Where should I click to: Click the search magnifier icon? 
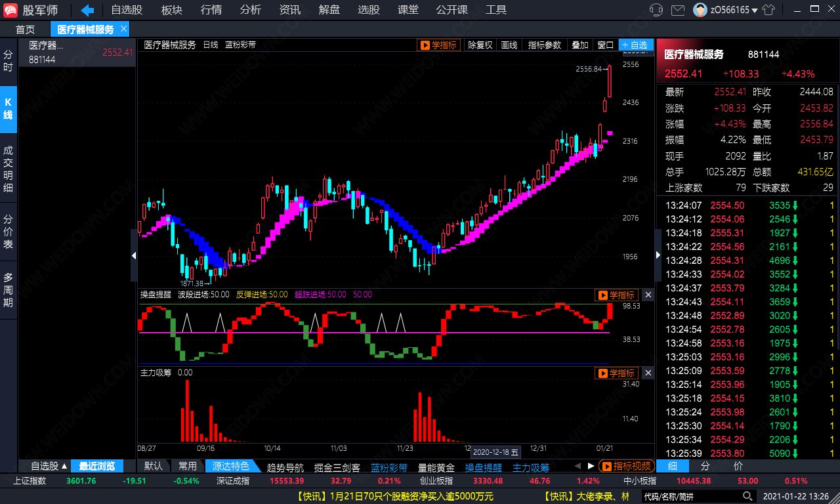pyautogui.click(x=748, y=497)
